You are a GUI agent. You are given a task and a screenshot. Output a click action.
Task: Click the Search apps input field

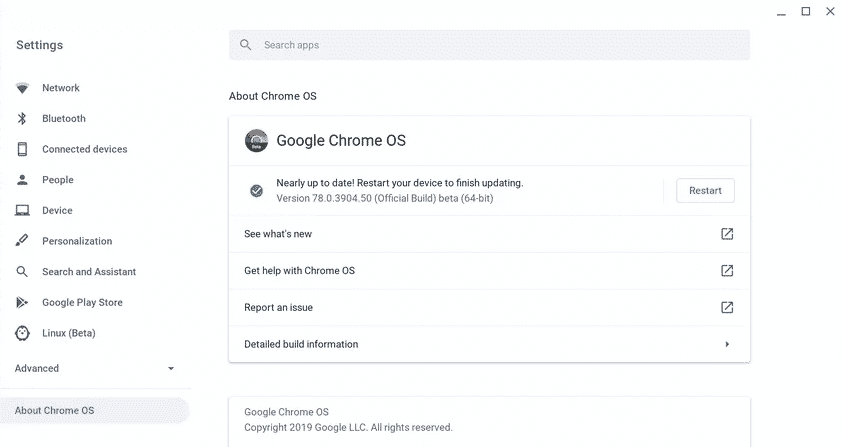pos(489,45)
